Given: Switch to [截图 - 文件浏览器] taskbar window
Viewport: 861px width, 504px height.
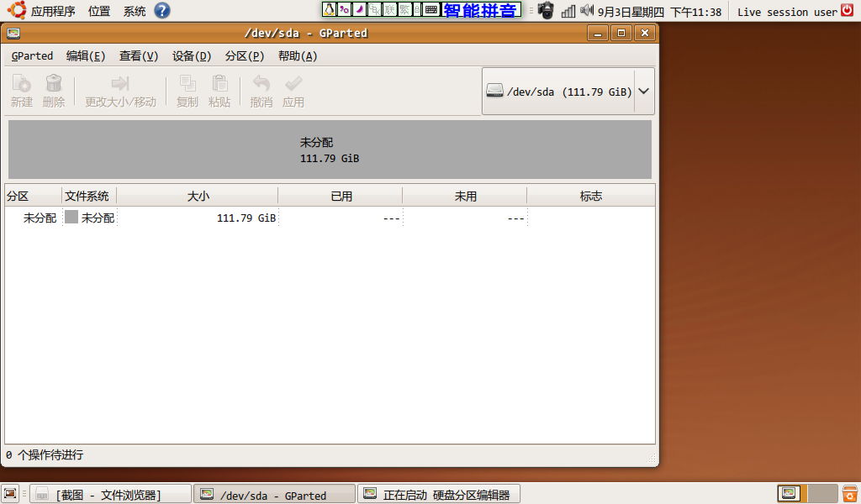Looking at the screenshot, I should (x=110, y=495).
